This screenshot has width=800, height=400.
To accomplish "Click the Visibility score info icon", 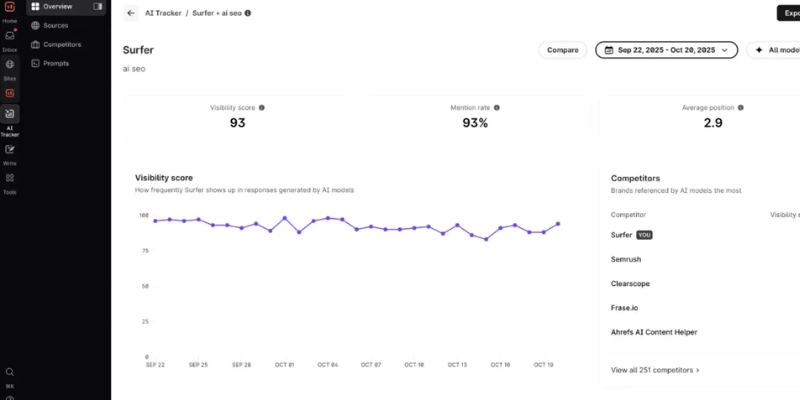I will [262, 108].
